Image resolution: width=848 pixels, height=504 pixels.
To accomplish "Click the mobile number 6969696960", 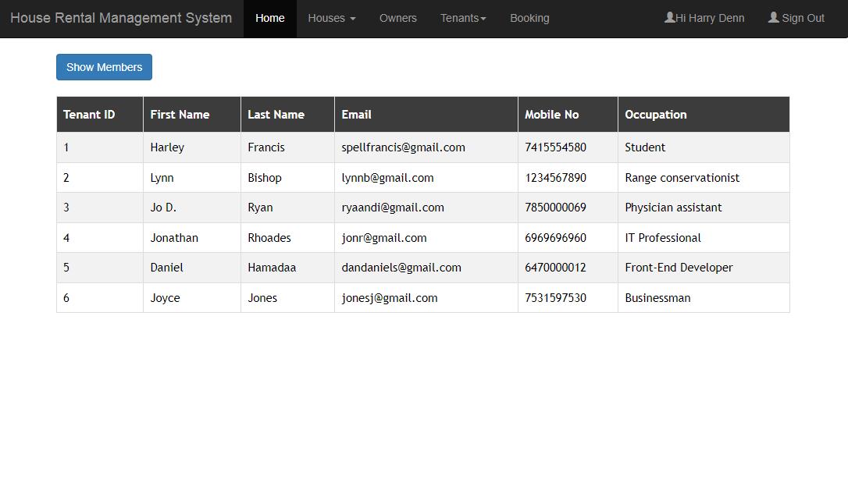I will coord(555,238).
